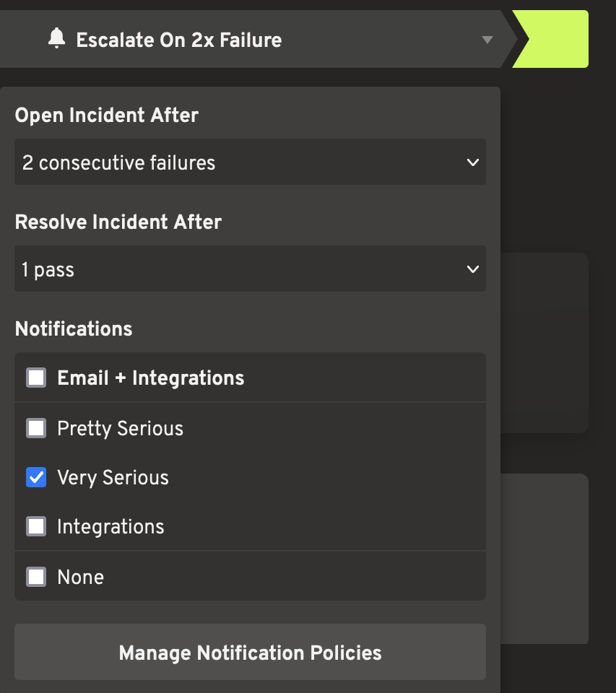
Task: Open the 2 consecutive failures dropdown
Action: tap(250, 162)
